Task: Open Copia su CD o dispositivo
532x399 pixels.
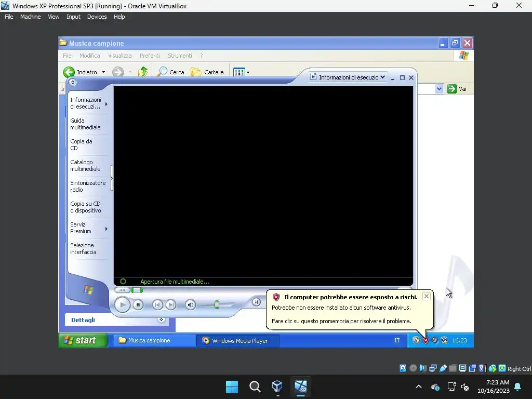Action: click(86, 207)
